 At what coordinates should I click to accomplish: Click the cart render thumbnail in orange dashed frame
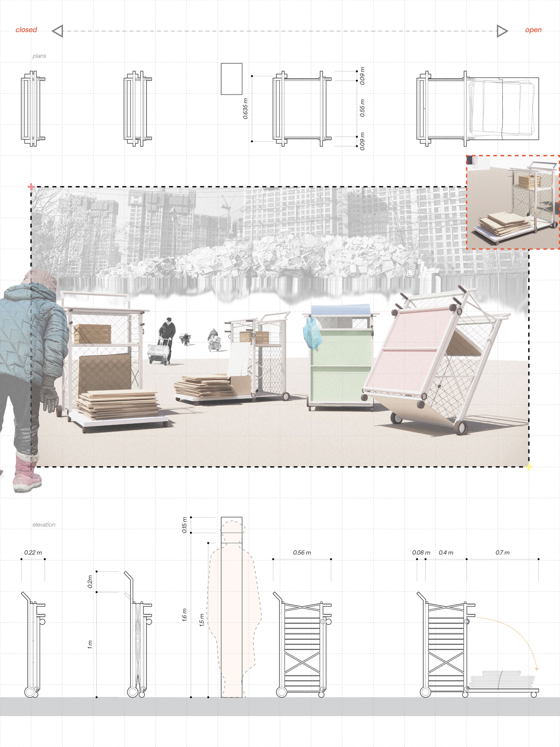(x=513, y=202)
